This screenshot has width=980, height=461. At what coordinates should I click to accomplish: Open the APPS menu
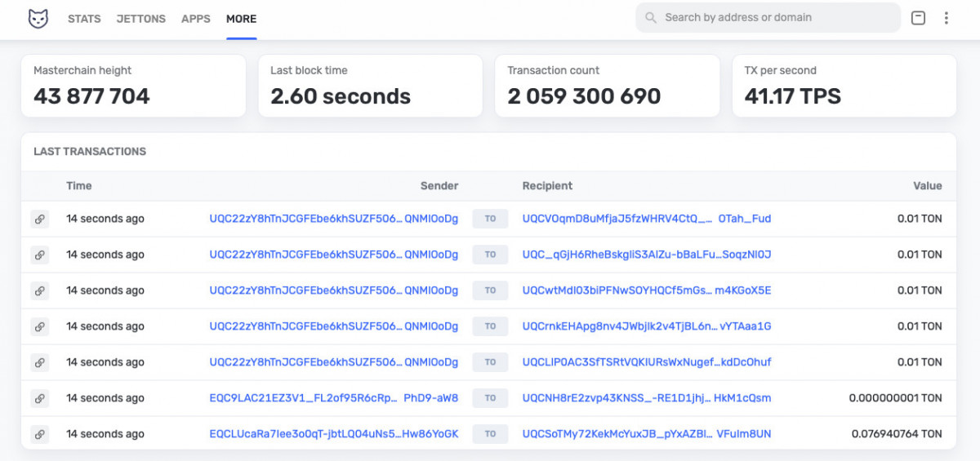click(196, 19)
